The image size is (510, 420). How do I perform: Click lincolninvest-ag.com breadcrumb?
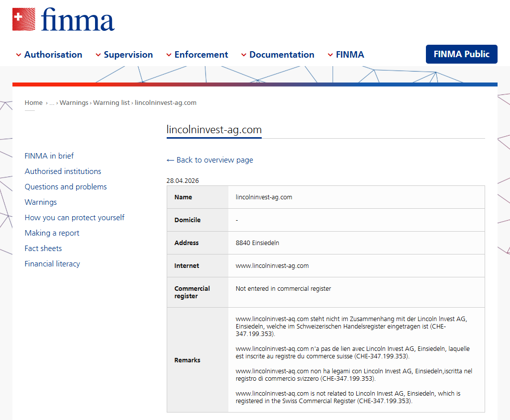tap(166, 103)
